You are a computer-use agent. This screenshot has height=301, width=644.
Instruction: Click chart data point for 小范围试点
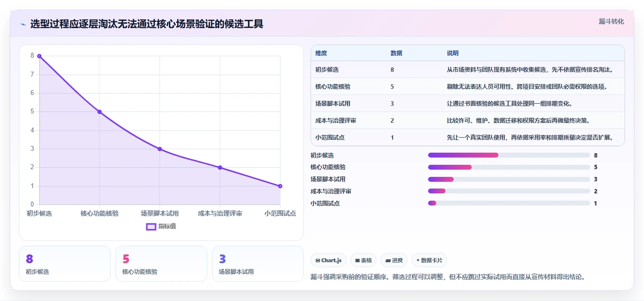[x=280, y=186]
